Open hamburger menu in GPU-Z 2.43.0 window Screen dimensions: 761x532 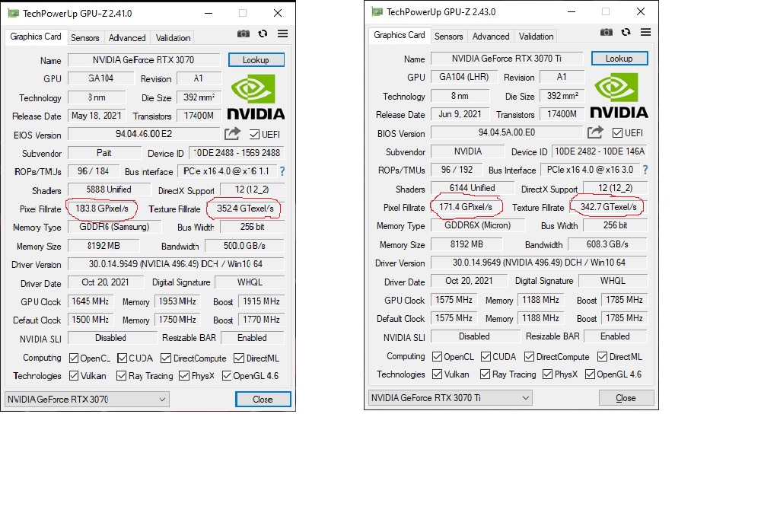(x=645, y=32)
